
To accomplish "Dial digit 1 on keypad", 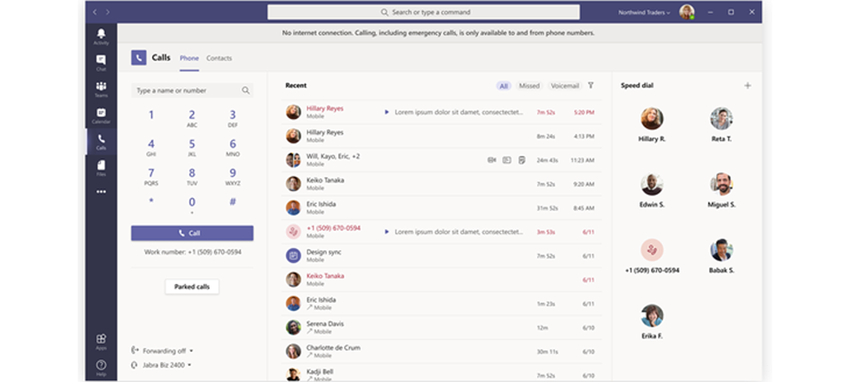I will click(x=151, y=116).
